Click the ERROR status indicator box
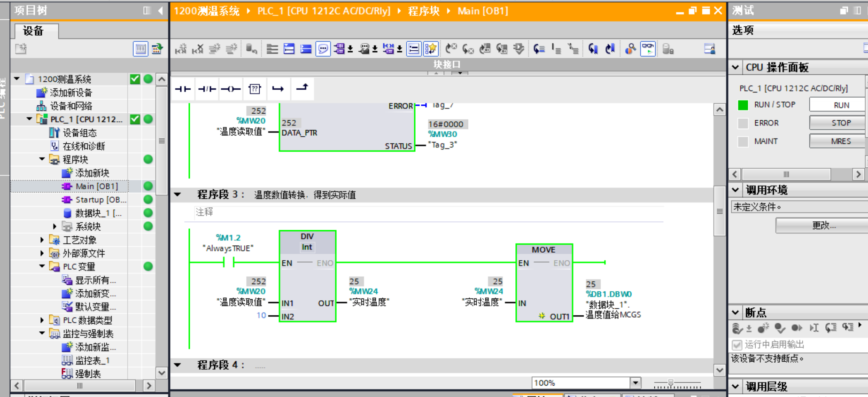The height and width of the screenshot is (397, 868). (x=743, y=123)
